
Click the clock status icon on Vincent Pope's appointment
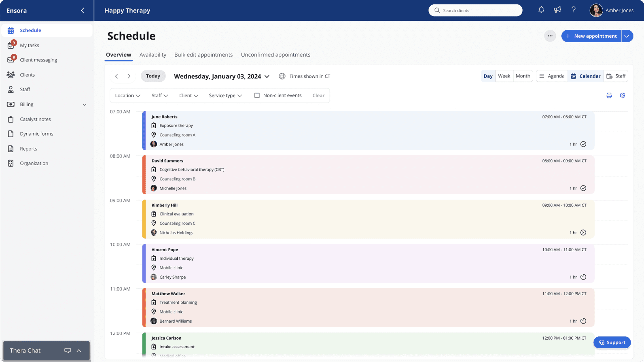click(x=583, y=277)
